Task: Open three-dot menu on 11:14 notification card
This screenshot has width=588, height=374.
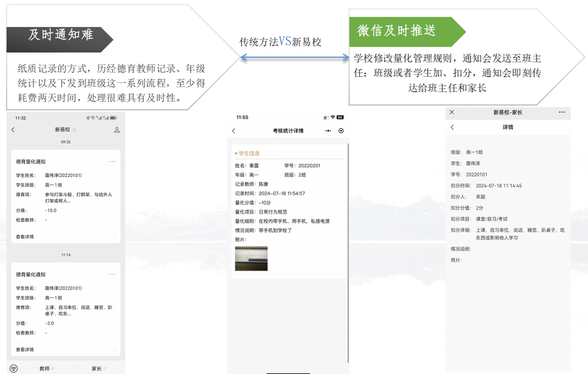Action: click(x=112, y=274)
